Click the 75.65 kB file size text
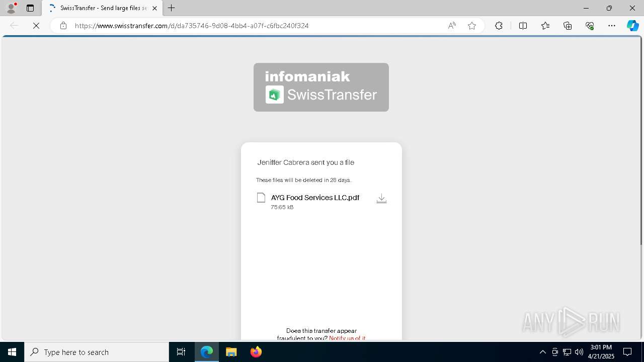The height and width of the screenshot is (362, 644). coord(282,207)
